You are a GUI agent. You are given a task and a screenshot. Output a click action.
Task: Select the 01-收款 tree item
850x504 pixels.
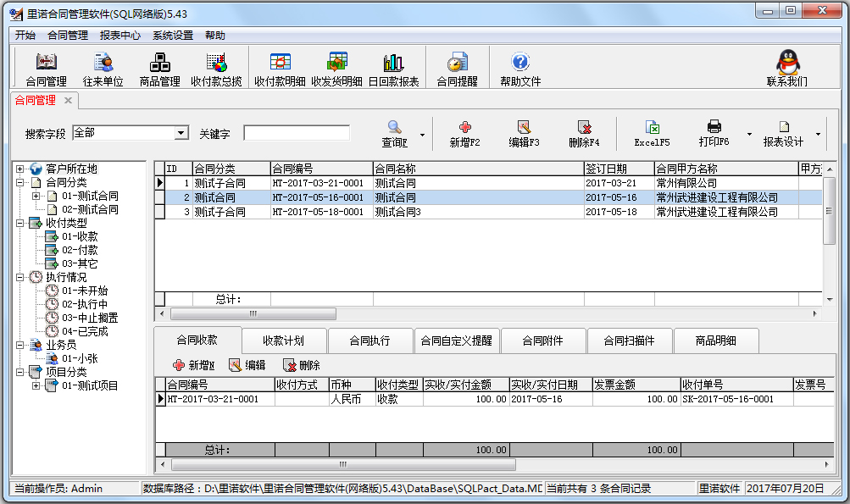click(71, 236)
